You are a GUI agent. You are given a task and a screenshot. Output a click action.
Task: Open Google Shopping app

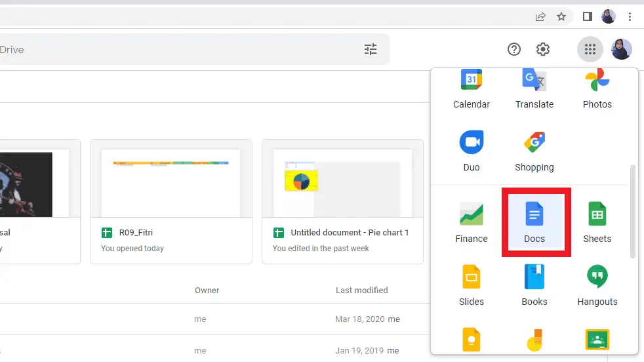534,151
